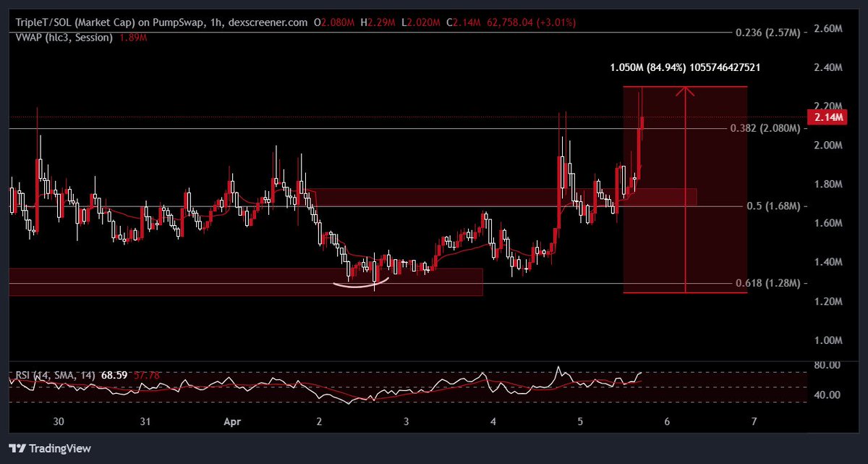Click the 1.60M price axis tick
The width and height of the screenshot is (868, 464).
point(828,223)
